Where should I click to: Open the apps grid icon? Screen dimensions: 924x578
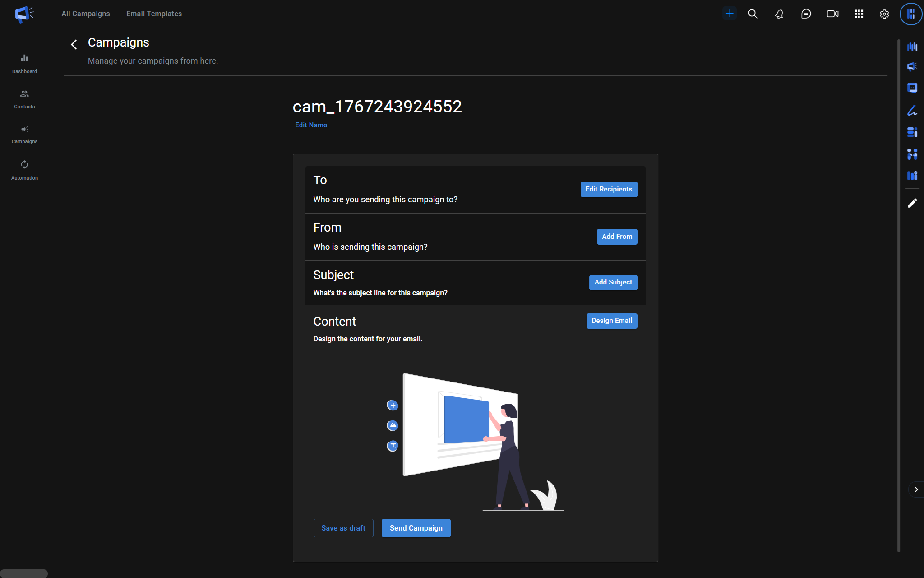pyautogui.click(x=859, y=14)
